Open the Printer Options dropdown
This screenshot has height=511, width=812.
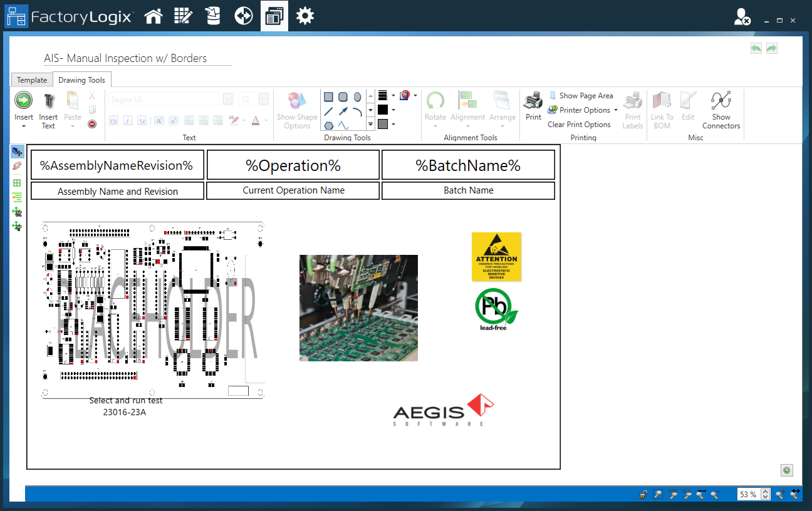coord(583,110)
